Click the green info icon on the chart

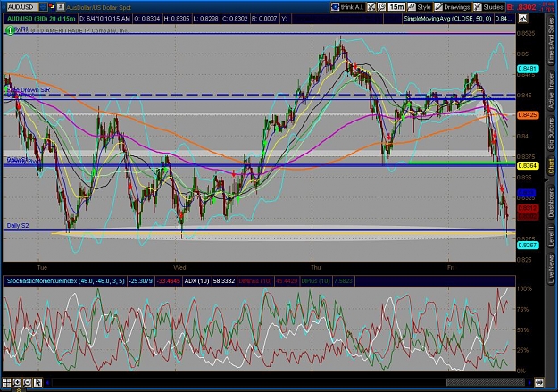pos(11,31)
